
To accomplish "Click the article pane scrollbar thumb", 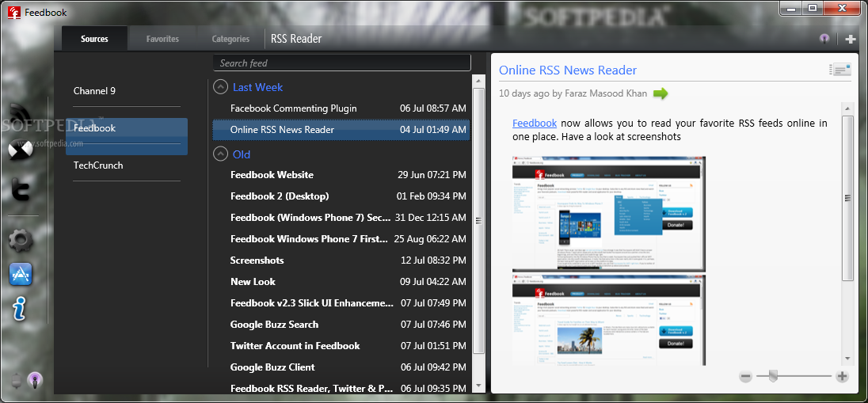I will pyautogui.click(x=847, y=198).
